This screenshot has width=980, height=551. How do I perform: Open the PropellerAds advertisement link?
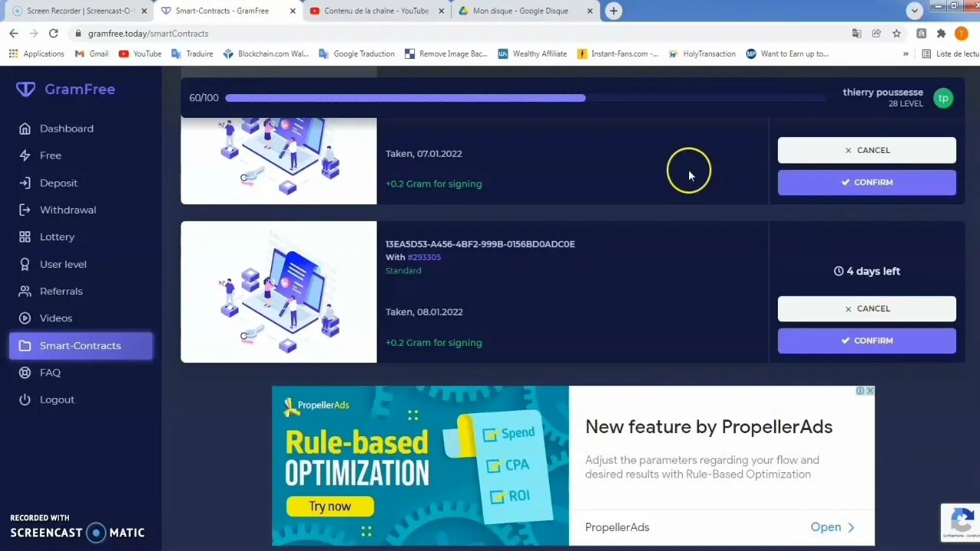[x=832, y=527]
